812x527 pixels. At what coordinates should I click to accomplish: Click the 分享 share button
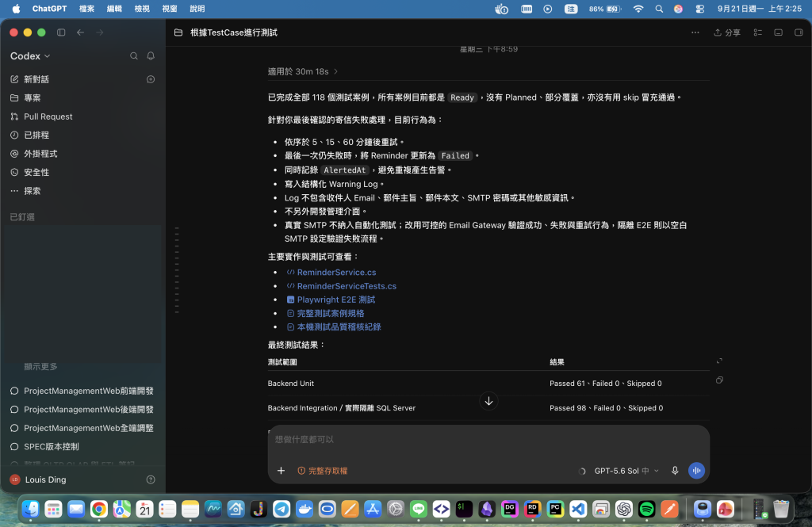[x=727, y=32]
